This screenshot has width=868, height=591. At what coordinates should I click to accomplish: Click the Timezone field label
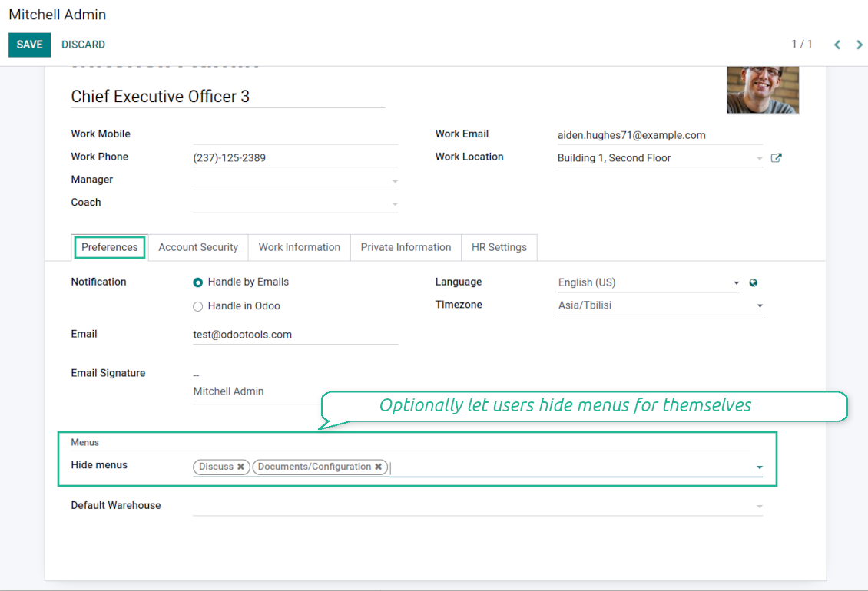point(459,305)
